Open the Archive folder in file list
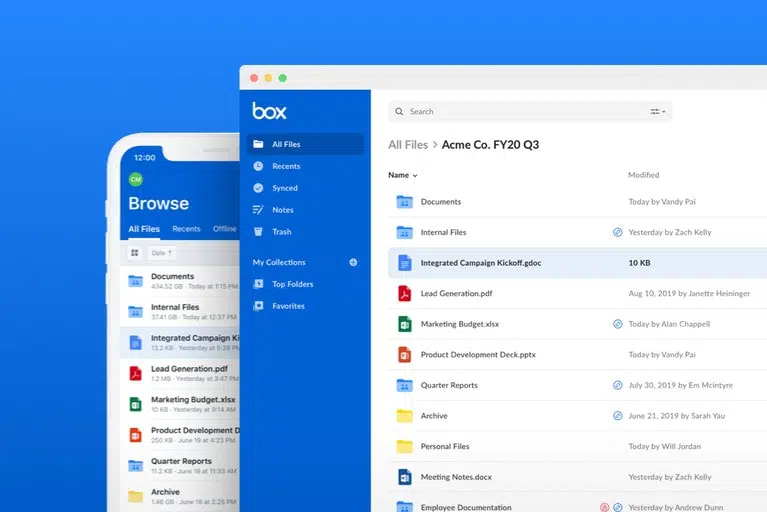 (434, 416)
